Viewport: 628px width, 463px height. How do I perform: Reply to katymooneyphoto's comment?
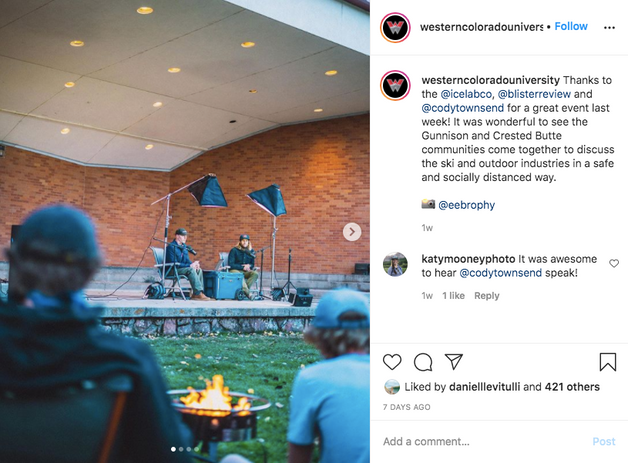487,296
